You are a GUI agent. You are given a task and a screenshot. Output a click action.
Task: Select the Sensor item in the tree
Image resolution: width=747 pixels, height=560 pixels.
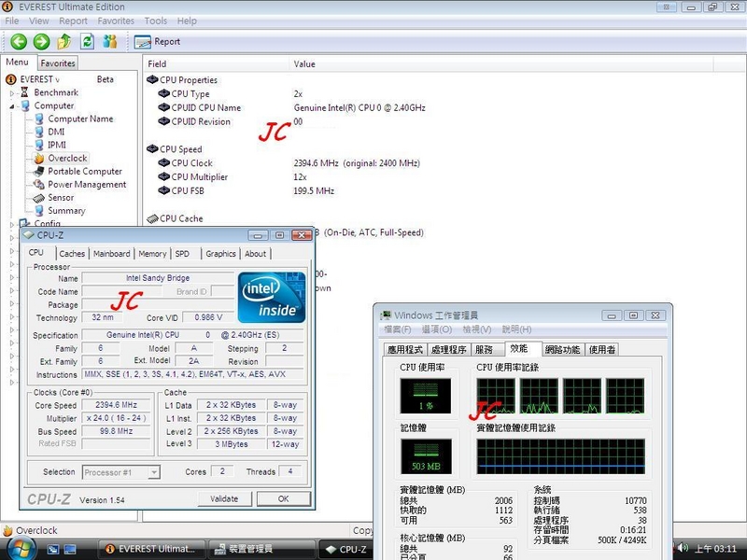point(61,198)
